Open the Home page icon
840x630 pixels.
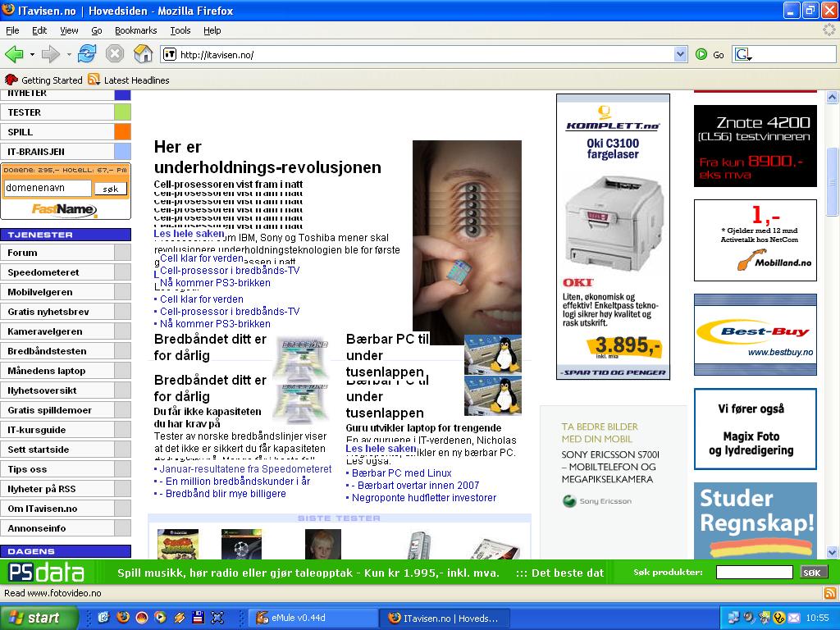(x=143, y=54)
